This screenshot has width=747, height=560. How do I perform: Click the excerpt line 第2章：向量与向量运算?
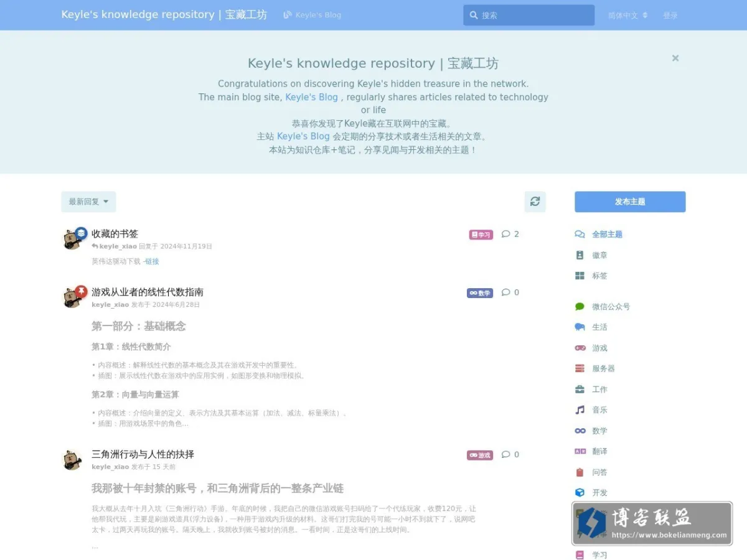[x=135, y=394]
